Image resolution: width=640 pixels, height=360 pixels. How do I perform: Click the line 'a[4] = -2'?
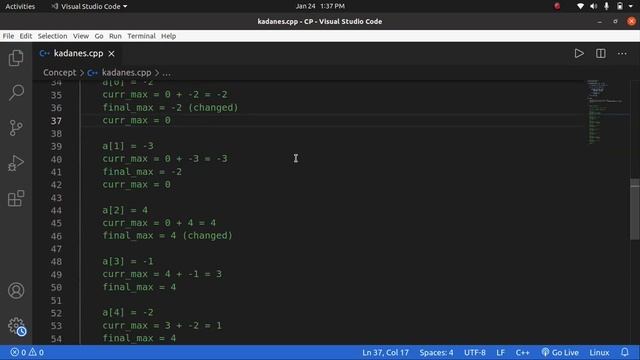pos(128,312)
